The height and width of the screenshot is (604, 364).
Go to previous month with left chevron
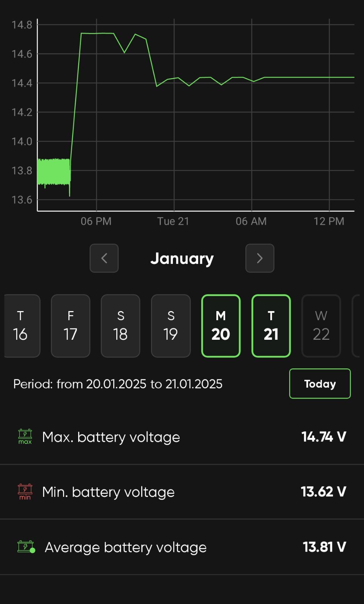(104, 258)
